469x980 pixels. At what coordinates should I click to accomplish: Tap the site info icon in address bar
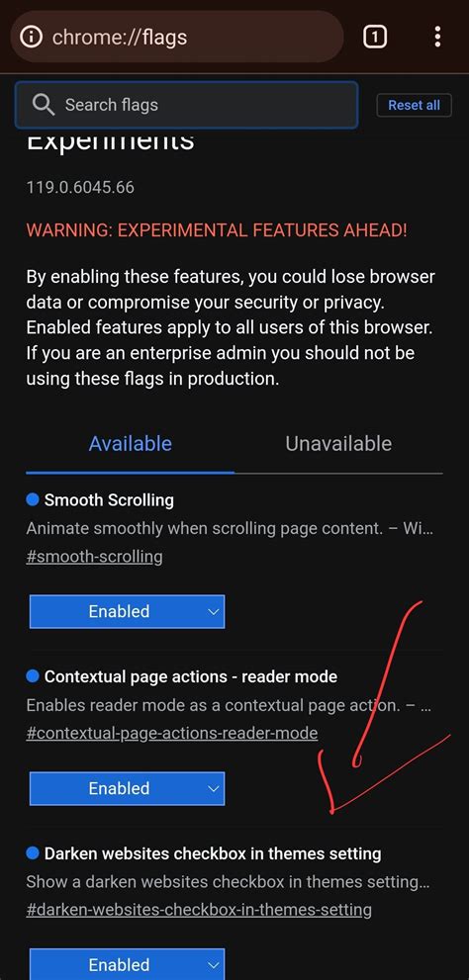point(31,37)
